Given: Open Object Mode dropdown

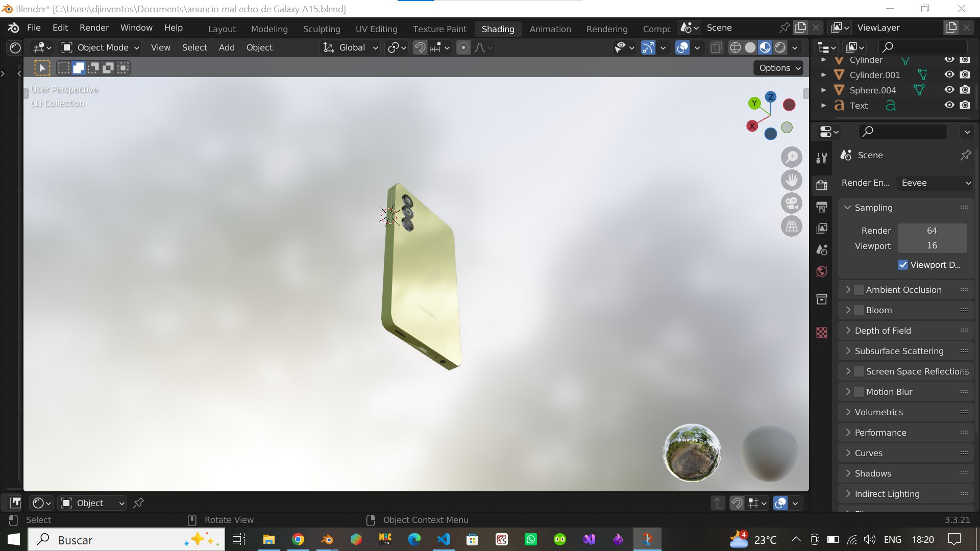Looking at the screenshot, I should [100, 47].
